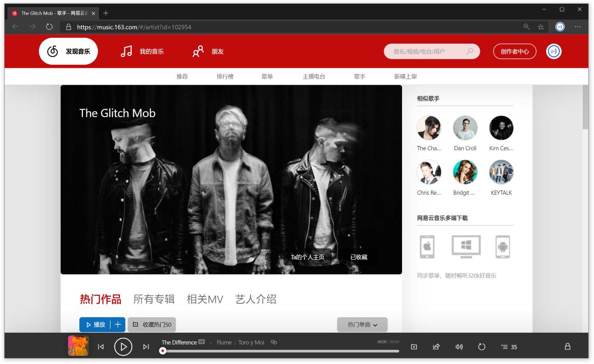The width and height of the screenshot is (594, 364).
Task: Select the 主播电台 sub-navigation item
Action: point(314,76)
